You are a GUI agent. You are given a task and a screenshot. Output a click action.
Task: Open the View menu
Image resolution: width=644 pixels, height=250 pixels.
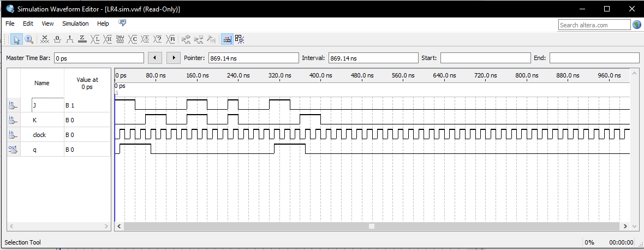tap(48, 23)
